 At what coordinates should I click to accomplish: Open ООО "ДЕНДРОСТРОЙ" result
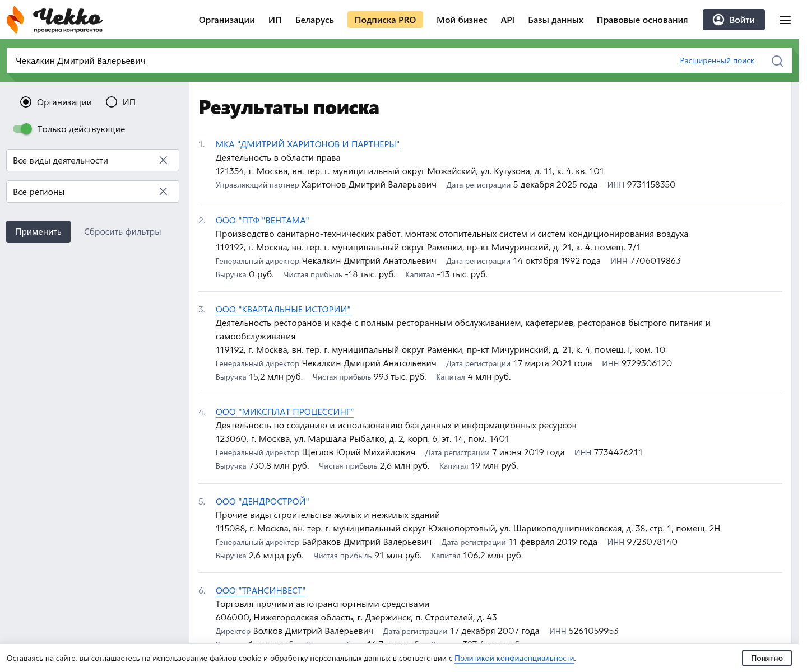click(x=262, y=502)
